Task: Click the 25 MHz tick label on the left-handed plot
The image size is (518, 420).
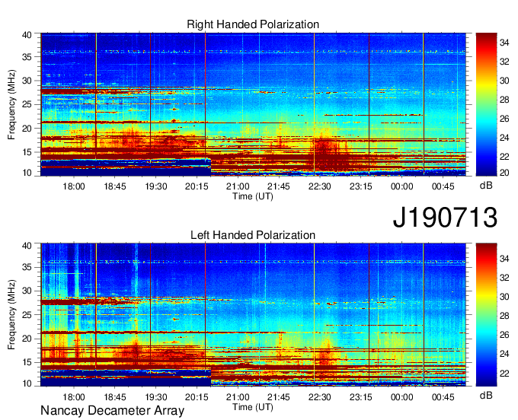Action: (27, 315)
